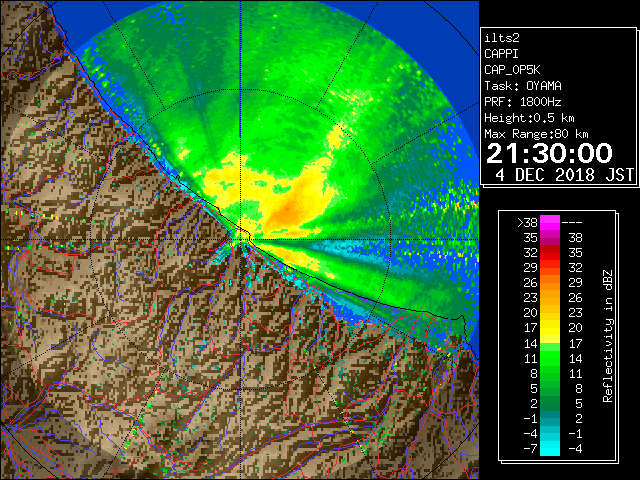Click the magenta >38 dBZ color swatch

[x=550, y=222]
